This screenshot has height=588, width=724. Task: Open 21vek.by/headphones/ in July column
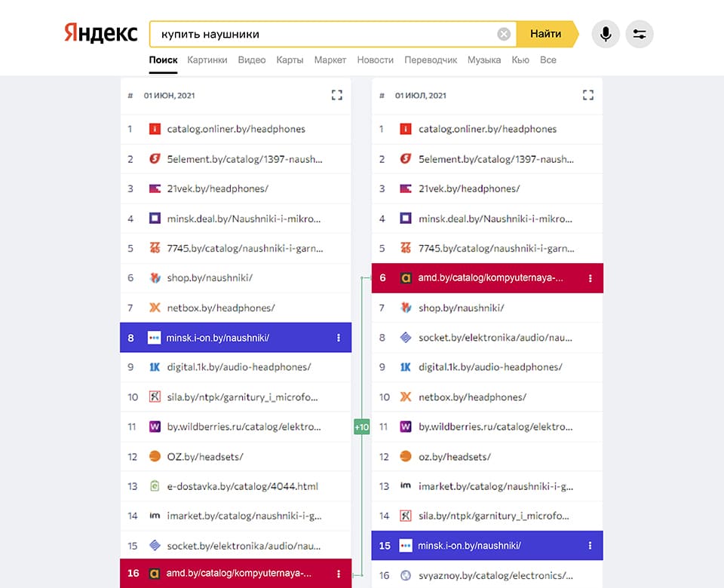[x=469, y=188]
